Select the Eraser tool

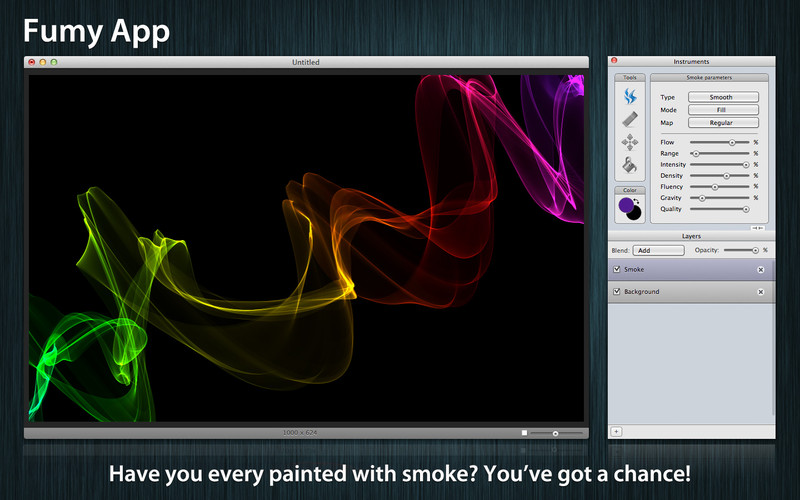[630, 119]
